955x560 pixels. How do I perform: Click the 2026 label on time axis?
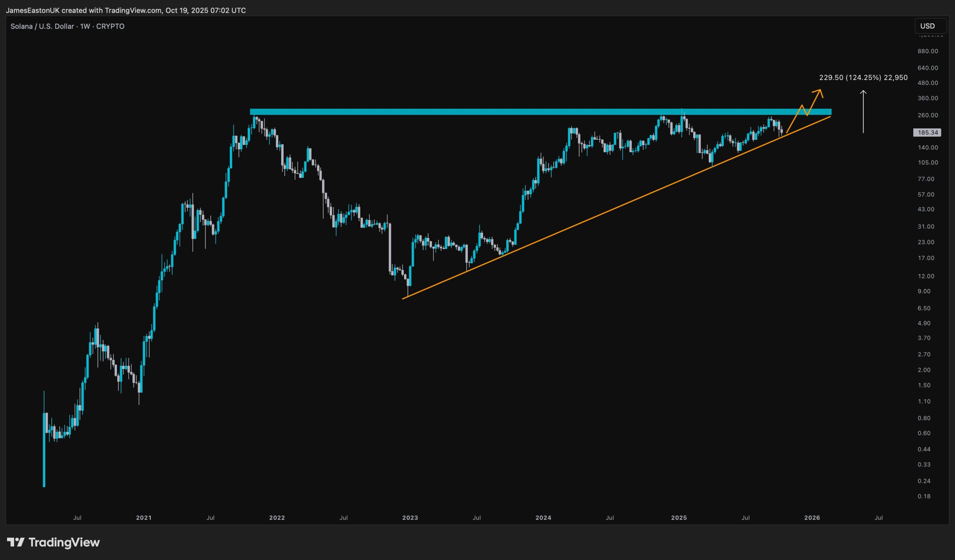[x=812, y=517]
